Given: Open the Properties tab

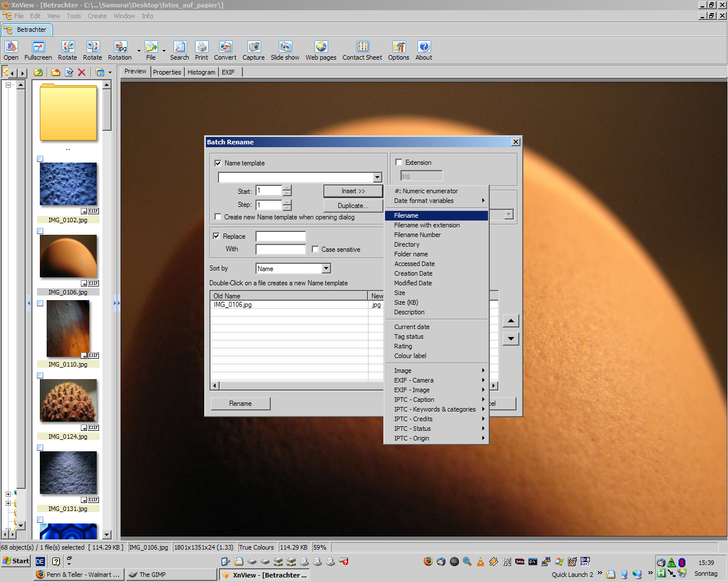Looking at the screenshot, I should [x=167, y=72].
